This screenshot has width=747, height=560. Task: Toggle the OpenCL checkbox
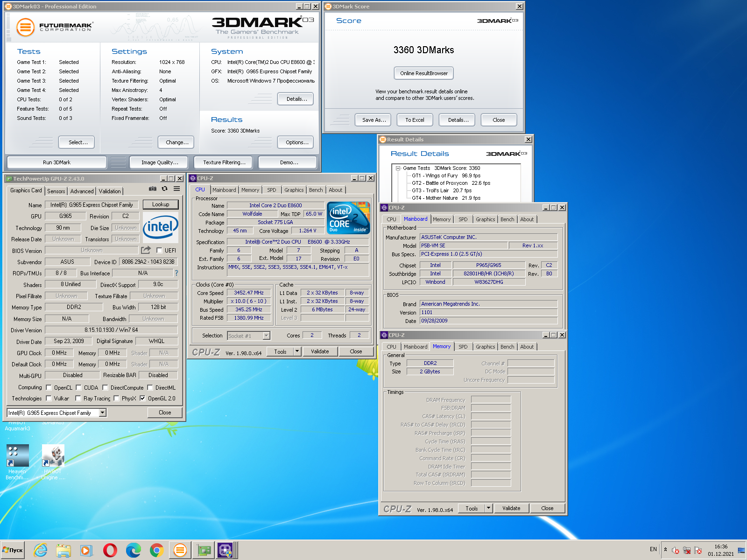[49, 388]
